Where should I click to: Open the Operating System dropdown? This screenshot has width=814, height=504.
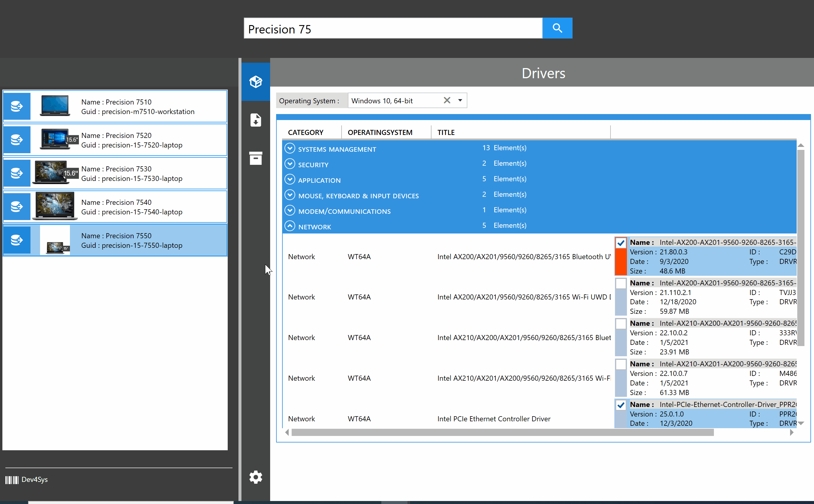(459, 100)
